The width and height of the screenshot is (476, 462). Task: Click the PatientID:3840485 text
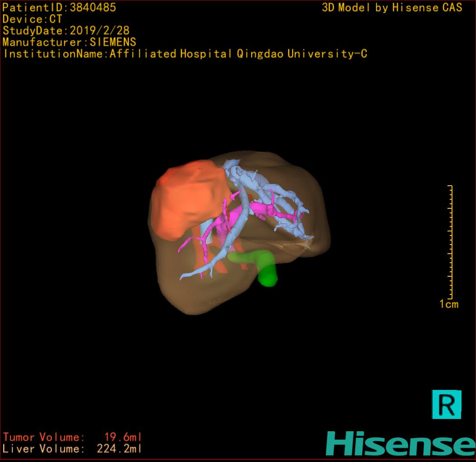coord(59,7)
